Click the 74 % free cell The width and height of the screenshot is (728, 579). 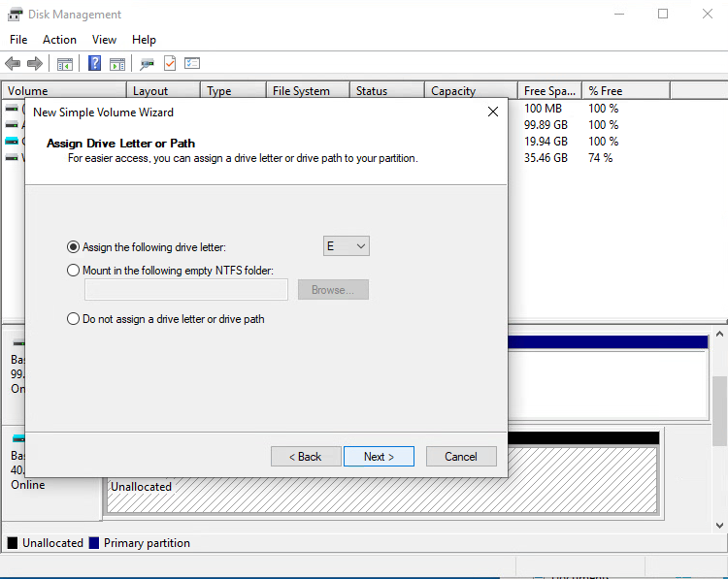click(600, 158)
